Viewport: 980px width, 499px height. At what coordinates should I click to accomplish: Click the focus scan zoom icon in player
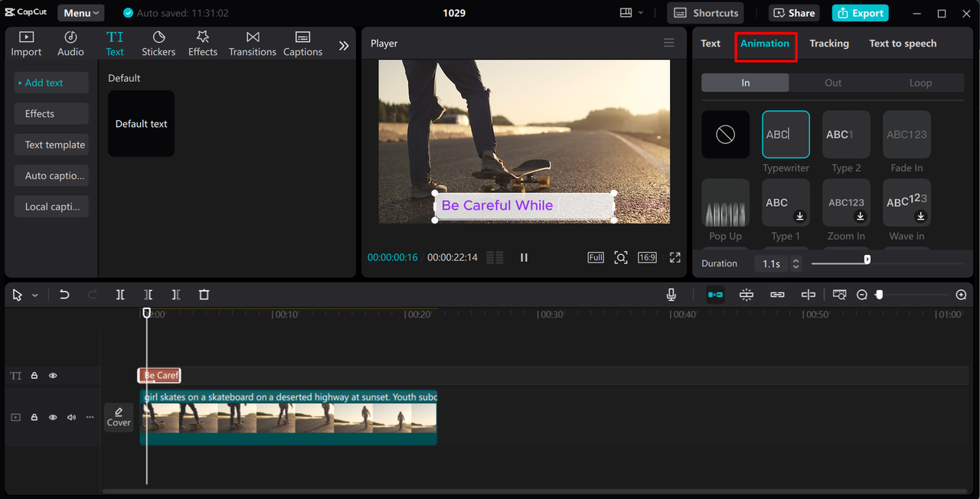(621, 258)
